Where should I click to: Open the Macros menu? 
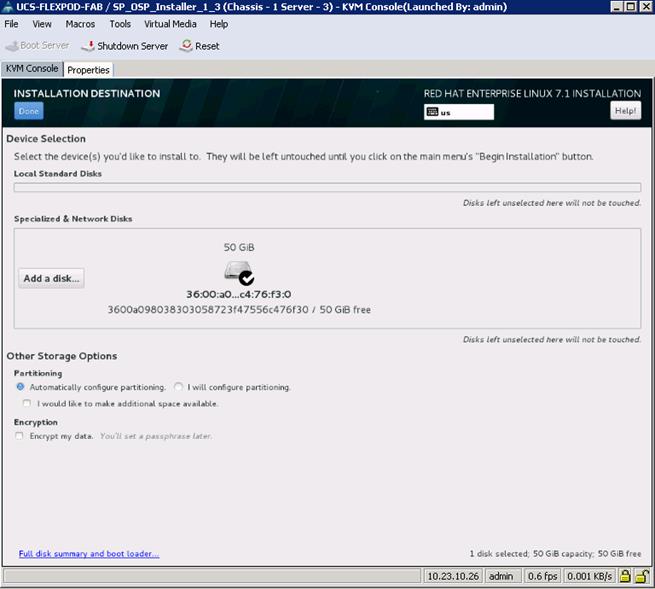click(x=80, y=24)
